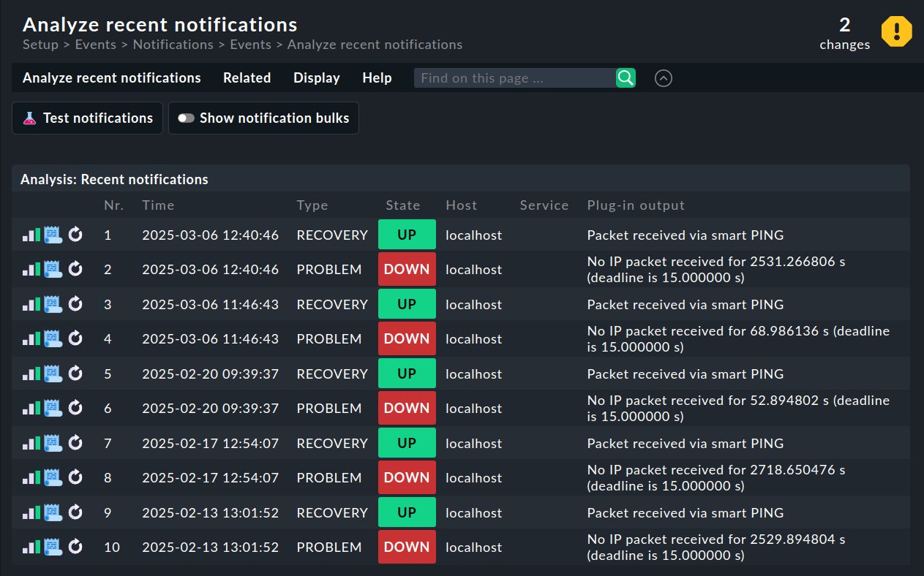Screen dimensions: 924x576
Task: Click the Test notifications button
Action: [x=87, y=118]
